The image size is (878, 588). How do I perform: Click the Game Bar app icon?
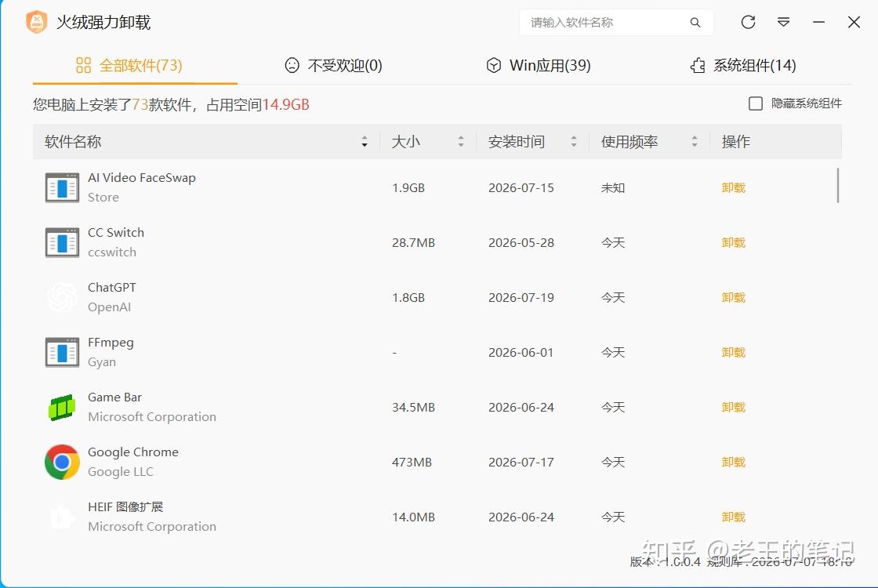pyautogui.click(x=62, y=407)
